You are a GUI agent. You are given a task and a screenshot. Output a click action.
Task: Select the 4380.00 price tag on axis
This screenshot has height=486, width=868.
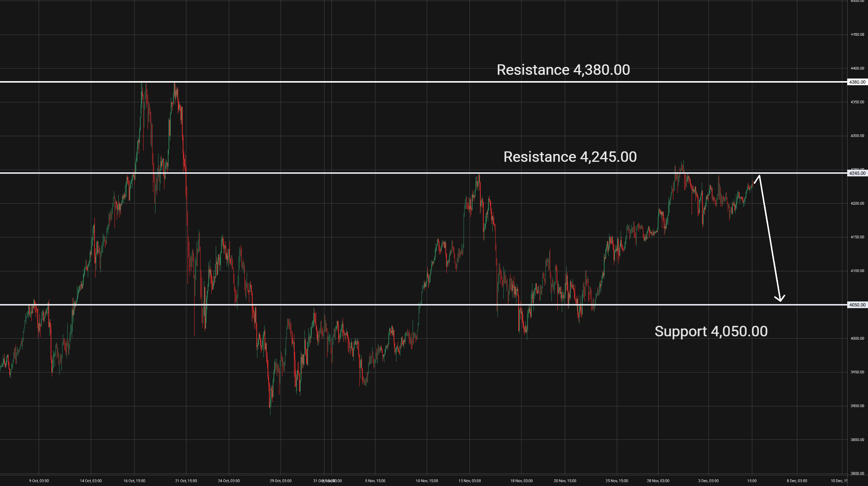pos(857,82)
